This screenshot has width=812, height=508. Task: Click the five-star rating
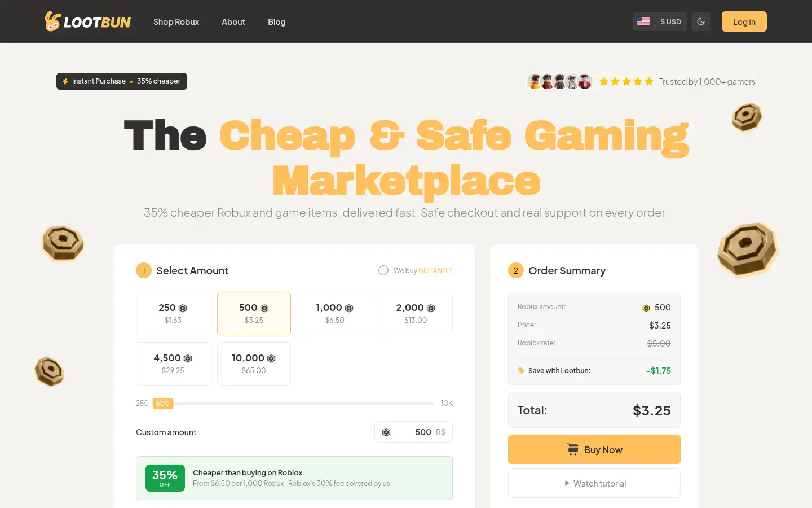coord(626,81)
